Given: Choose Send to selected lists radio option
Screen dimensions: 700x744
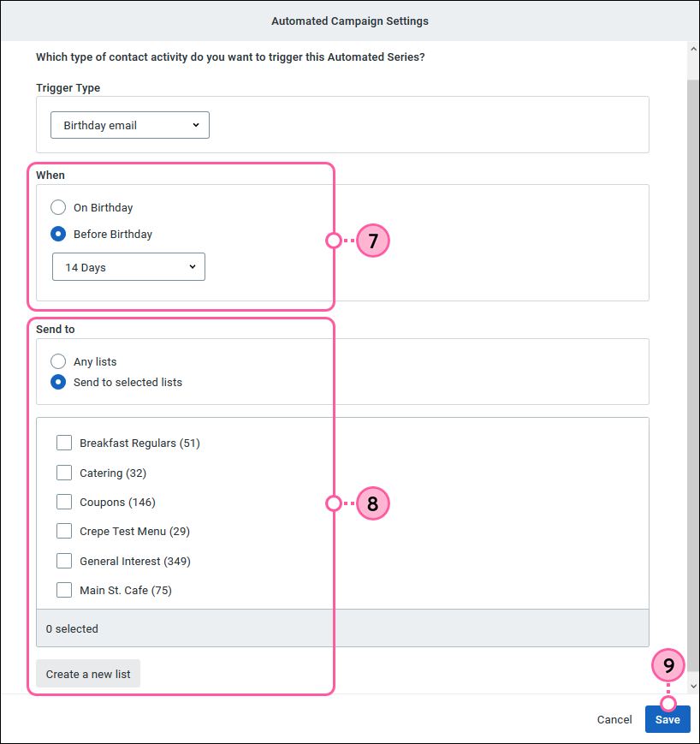Looking at the screenshot, I should (x=58, y=382).
